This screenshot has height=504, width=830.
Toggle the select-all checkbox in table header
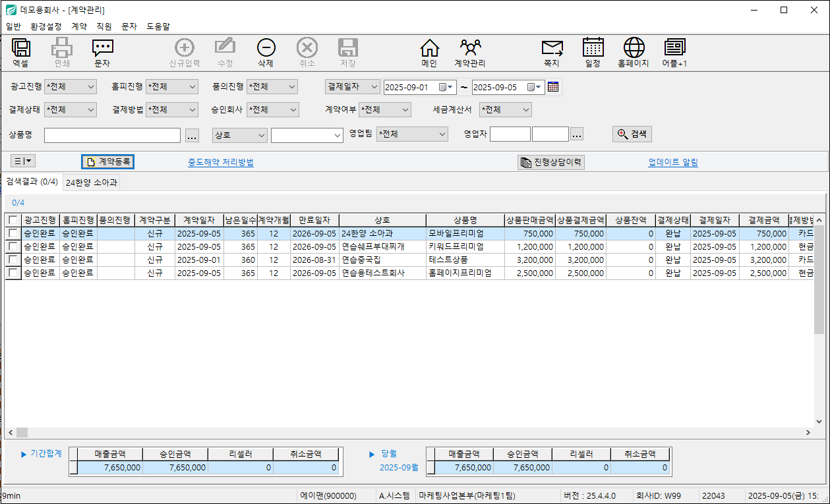pyautogui.click(x=13, y=220)
